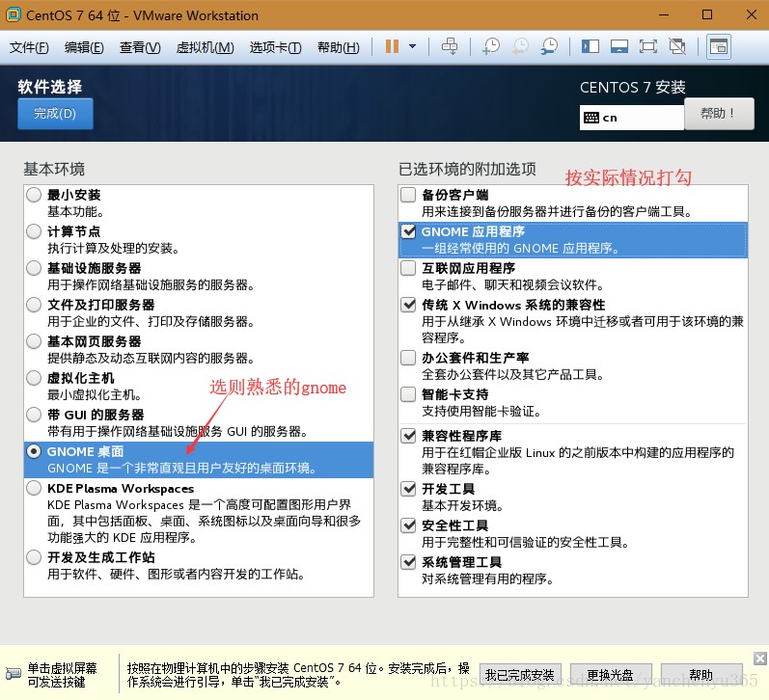
Task: Click the text 电子邮件、聊天和视频会议软件。
Action: tap(513, 284)
